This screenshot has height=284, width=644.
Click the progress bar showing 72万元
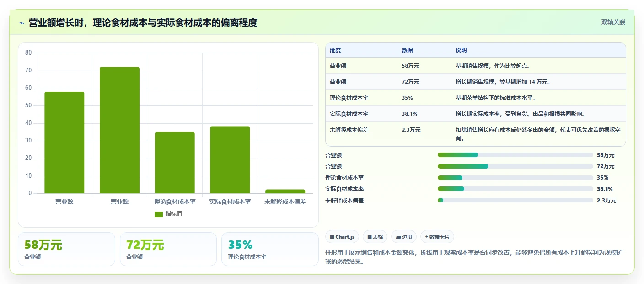(515, 166)
